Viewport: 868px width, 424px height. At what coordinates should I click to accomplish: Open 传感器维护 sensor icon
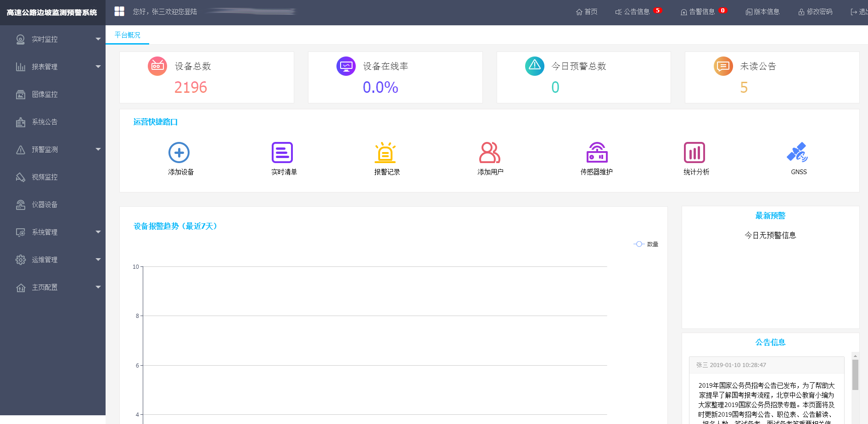[597, 153]
